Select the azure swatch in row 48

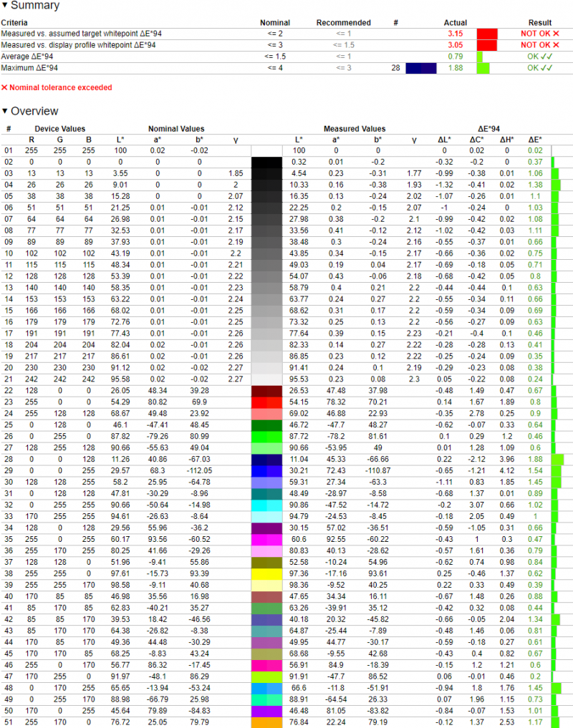pyautogui.click(x=266, y=688)
